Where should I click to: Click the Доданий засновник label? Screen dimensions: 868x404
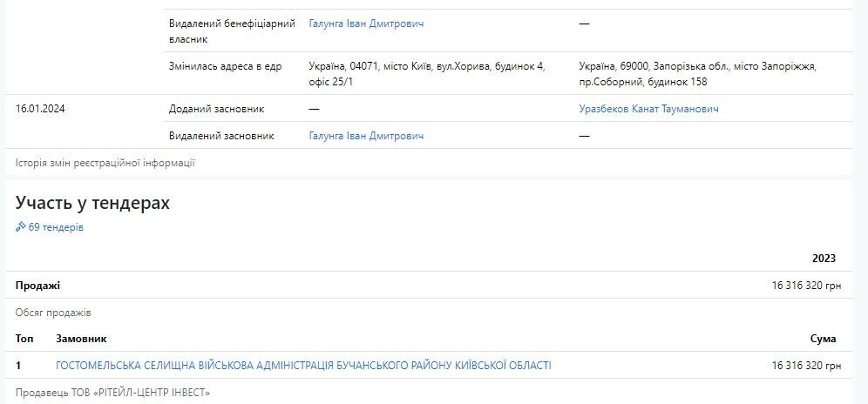click(x=216, y=109)
